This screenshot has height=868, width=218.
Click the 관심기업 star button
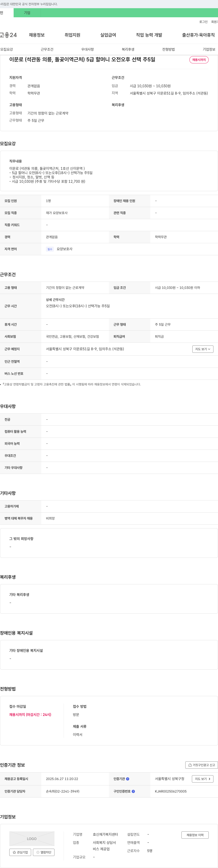tap(20, 852)
